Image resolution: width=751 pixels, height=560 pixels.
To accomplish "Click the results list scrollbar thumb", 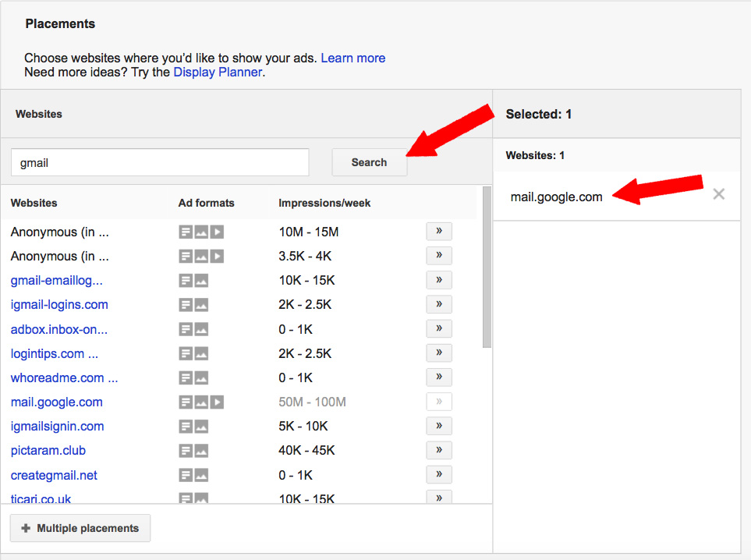I will coord(487,267).
